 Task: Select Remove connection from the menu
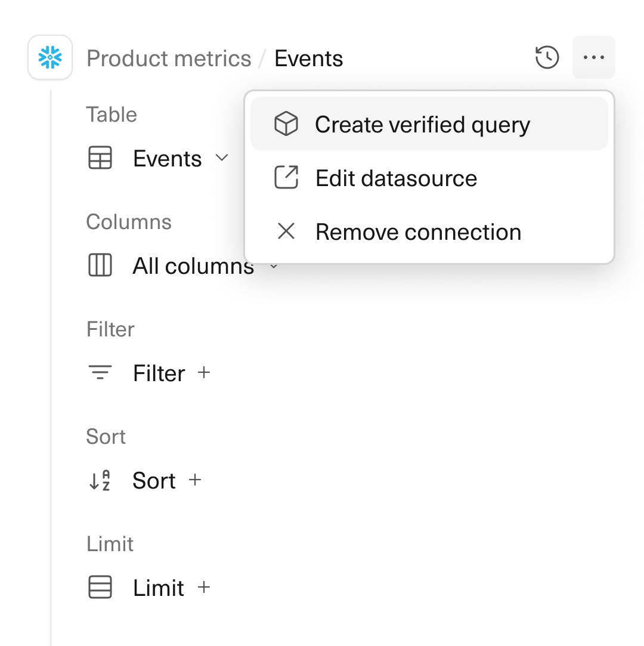418,232
